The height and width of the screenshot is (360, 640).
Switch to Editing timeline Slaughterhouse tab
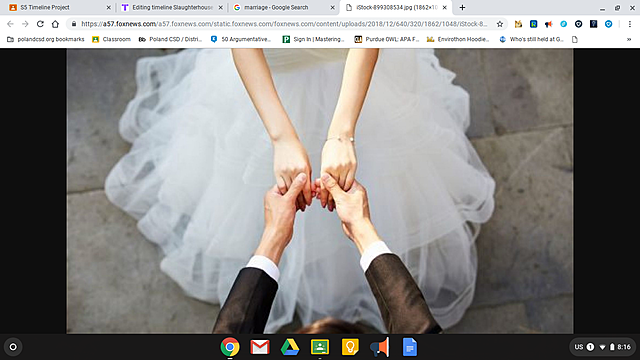click(x=171, y=7)
